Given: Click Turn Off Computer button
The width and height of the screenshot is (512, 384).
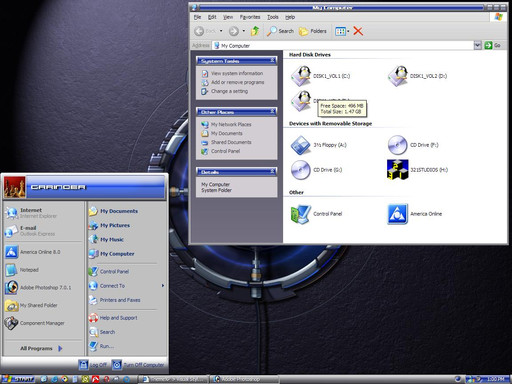Looking at the screenshot, I should coord(138,365).
